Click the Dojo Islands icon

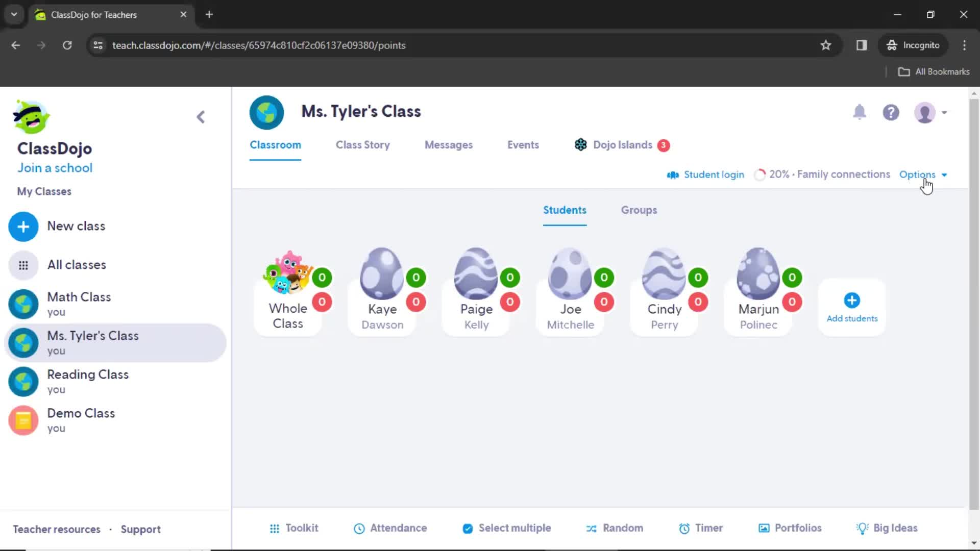pyautogui.click(x=581, y=144)
